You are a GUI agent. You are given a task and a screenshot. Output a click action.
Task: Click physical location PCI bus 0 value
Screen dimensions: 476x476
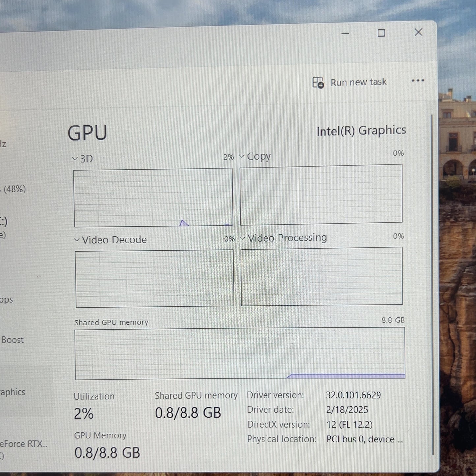365,439
